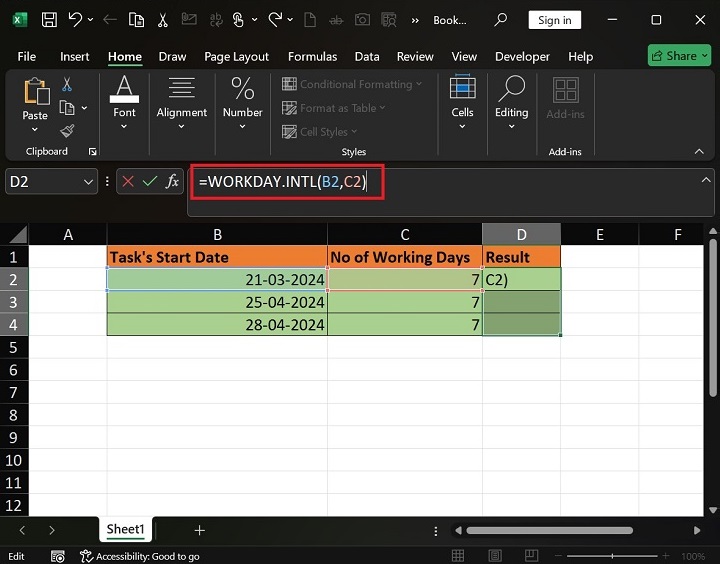Click the Undo arrow icon
Viewport: 720px width, 564px height.
tap(76, 20)
